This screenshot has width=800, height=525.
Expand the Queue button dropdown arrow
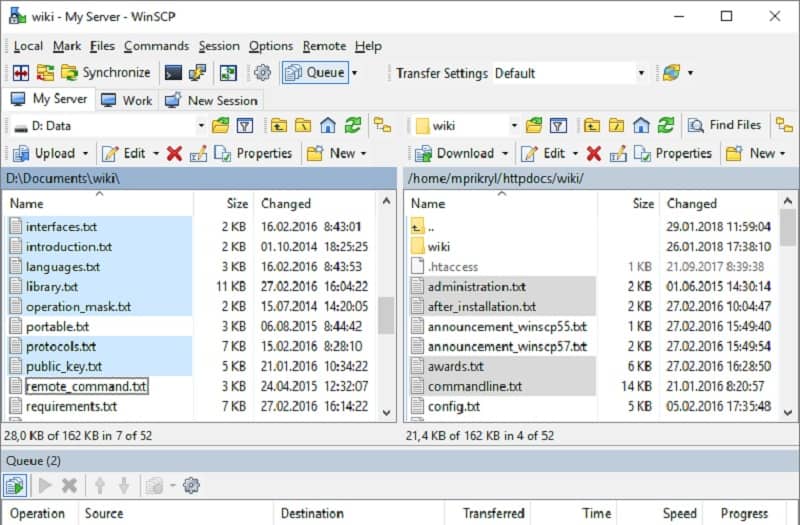point(355,73)
